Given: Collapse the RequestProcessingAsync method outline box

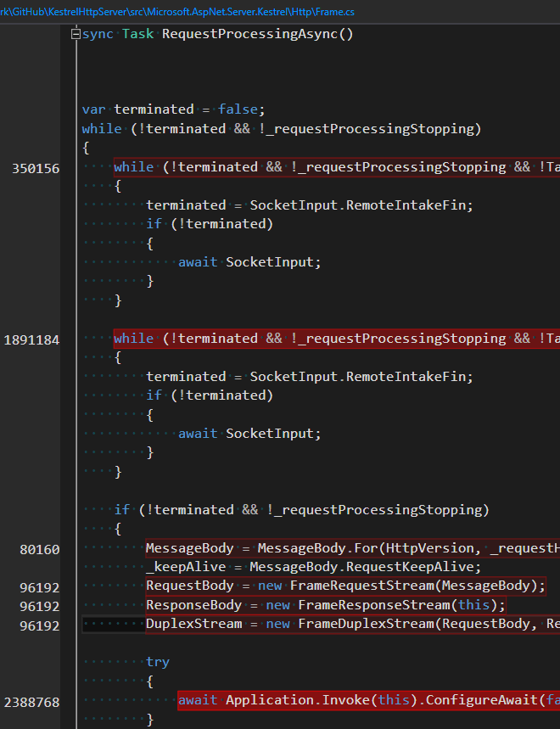Looking at the screenshot, I should click(x=76, y=34).
